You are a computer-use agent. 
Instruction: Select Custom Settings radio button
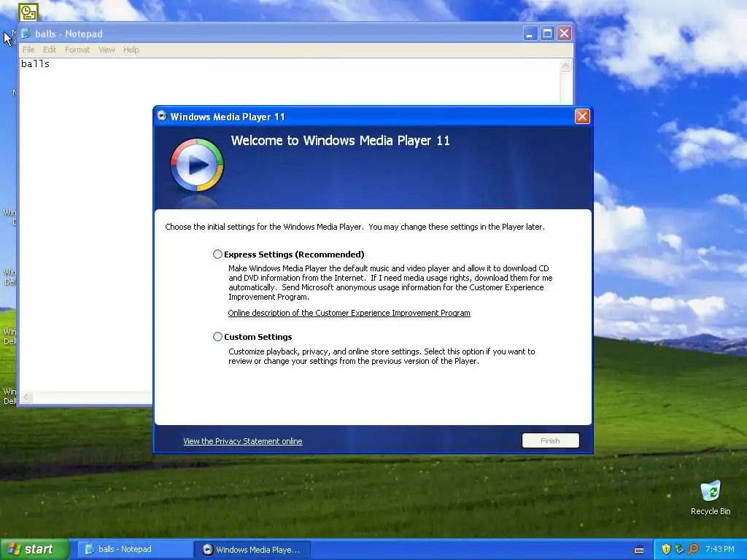tap(217, 337)
